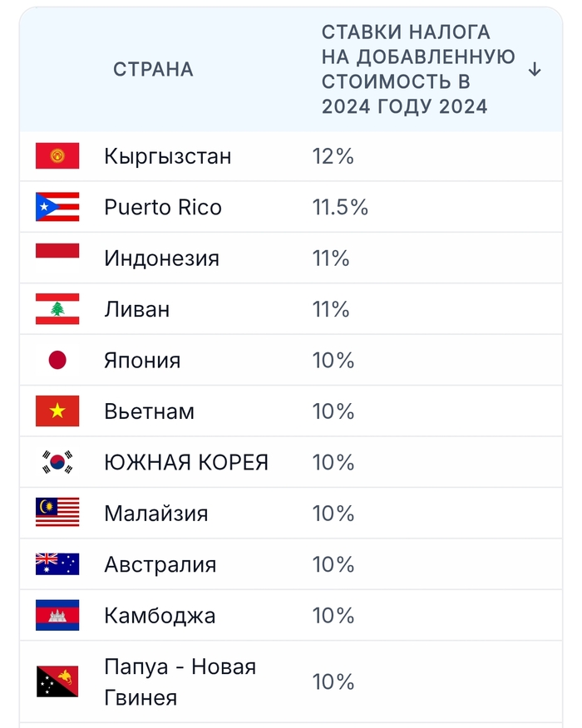Viewport: 582px width, 728px height.
Task: Open the Puerto Rico country link
Action: [163, 207]
